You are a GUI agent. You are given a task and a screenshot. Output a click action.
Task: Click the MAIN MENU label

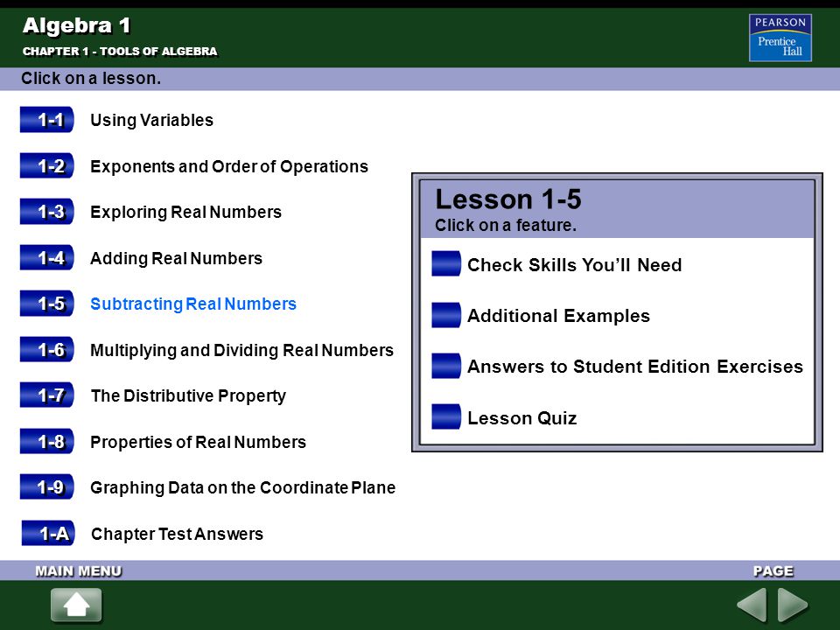pyautogui.click(x=79, y=571)
